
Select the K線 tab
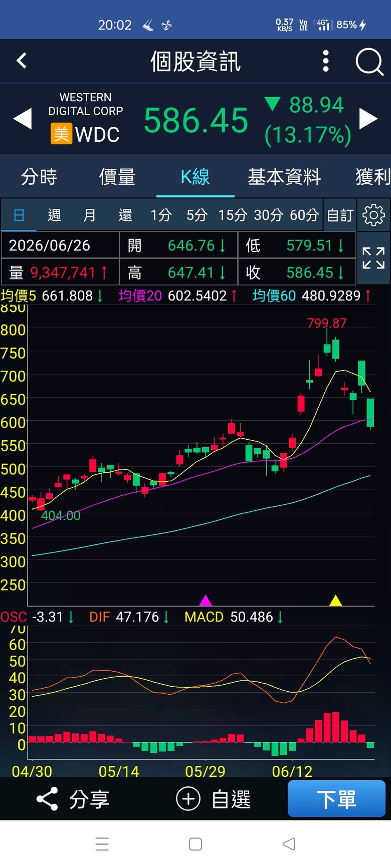(x=195, y=177)
